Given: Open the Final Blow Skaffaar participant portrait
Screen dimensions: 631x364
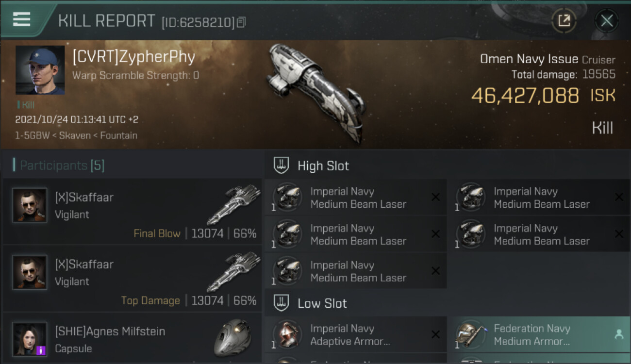Looking at the screenshot, I should click(x=30, y=205).
